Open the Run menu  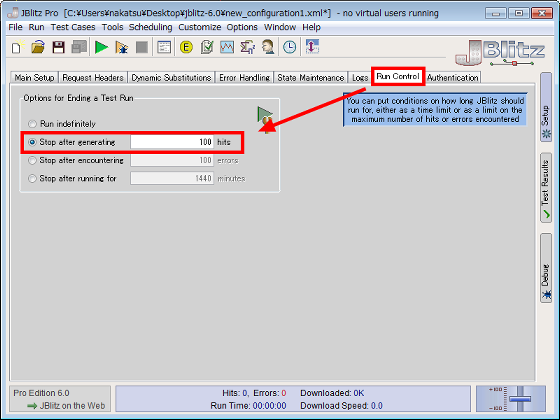pos(36,27)
